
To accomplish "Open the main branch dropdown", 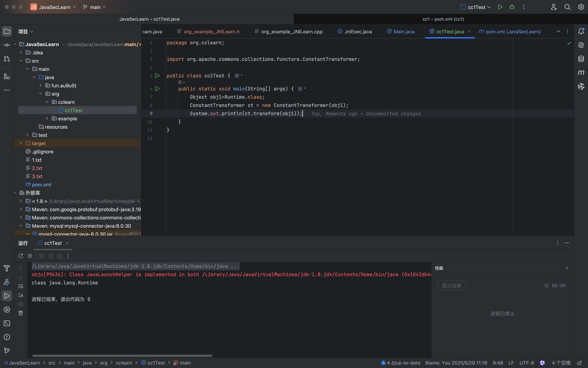I will (x=95, y=7).
